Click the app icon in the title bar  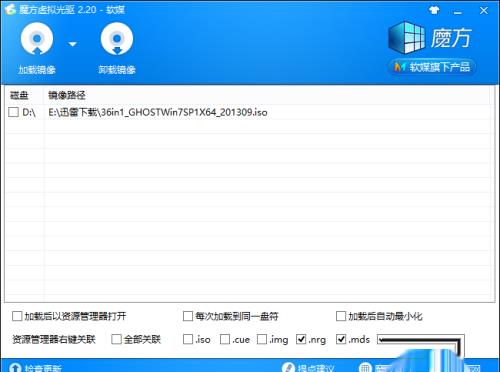coord(10,10)
